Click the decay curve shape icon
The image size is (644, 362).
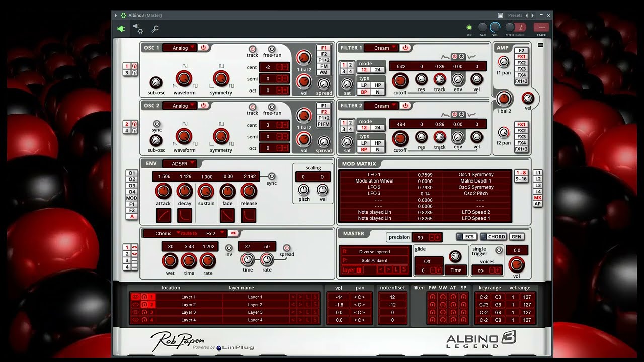(x=185, y=215)
